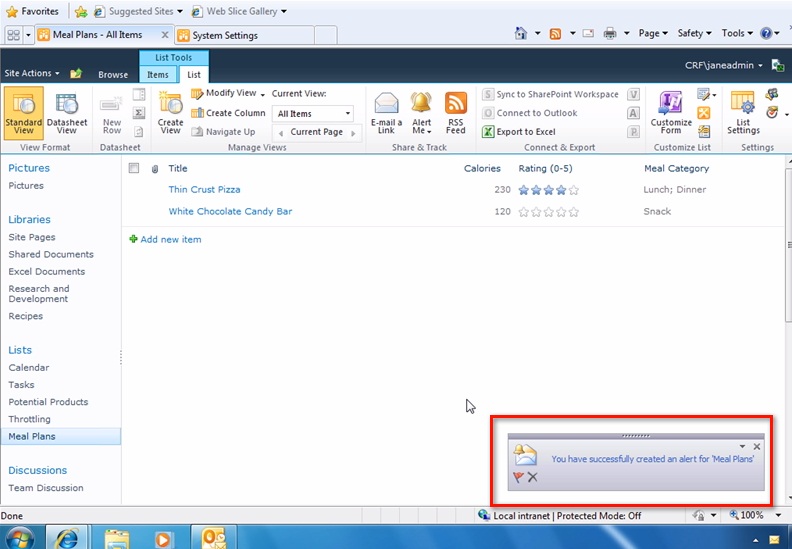This screenshot has width=792, height=549.
Task: Open a new browser tab
Action: click(326, 35)
